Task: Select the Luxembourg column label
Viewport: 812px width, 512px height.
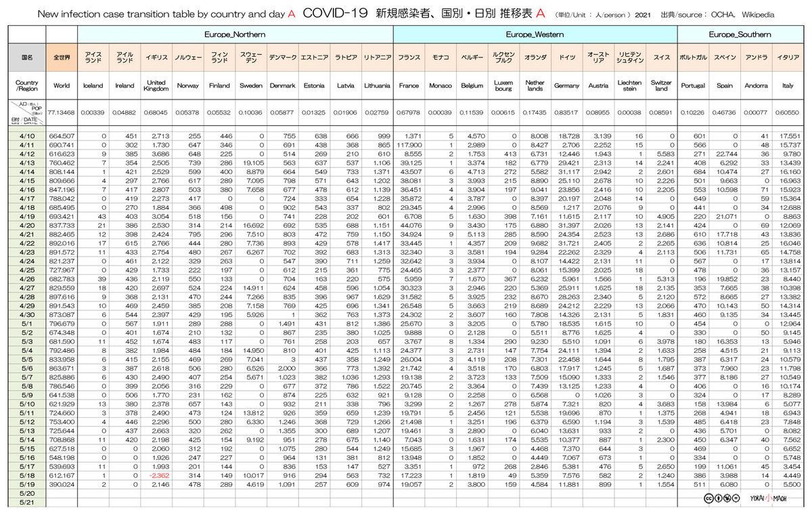Action: pyautogui.click(x=503, y=86)
